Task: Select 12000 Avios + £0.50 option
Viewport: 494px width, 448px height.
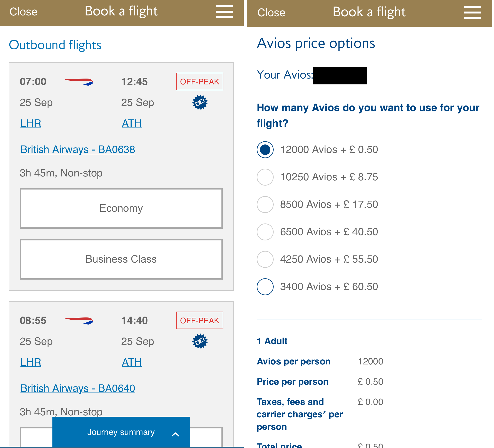Action: pyautogui.click(x=265, y=150)
